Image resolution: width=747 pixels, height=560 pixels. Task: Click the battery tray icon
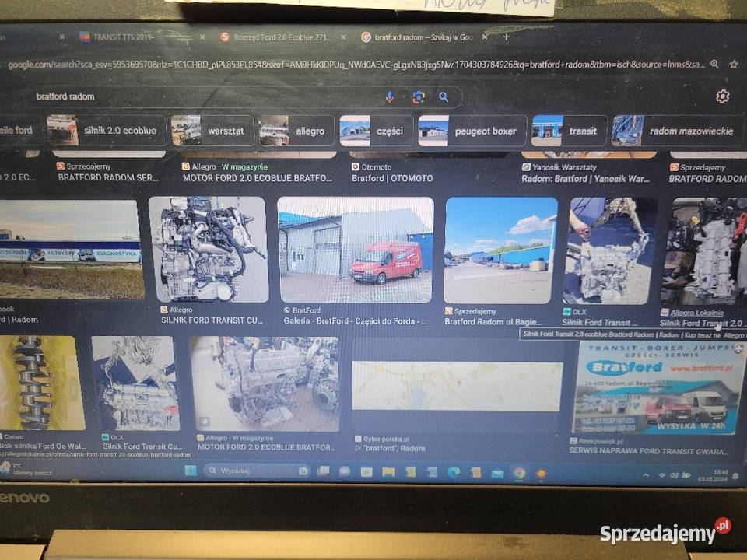coord(686,474)
